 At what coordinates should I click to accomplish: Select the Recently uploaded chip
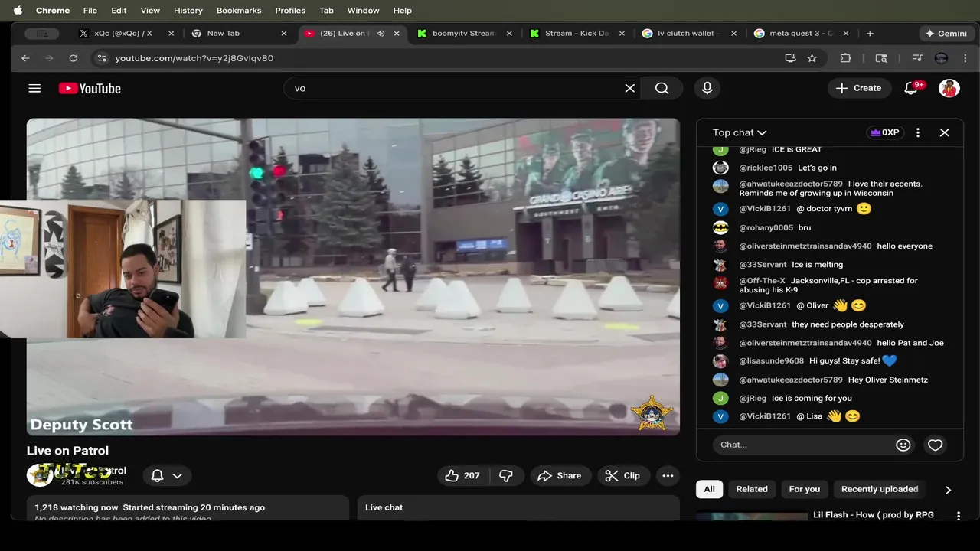click(880, 489)
